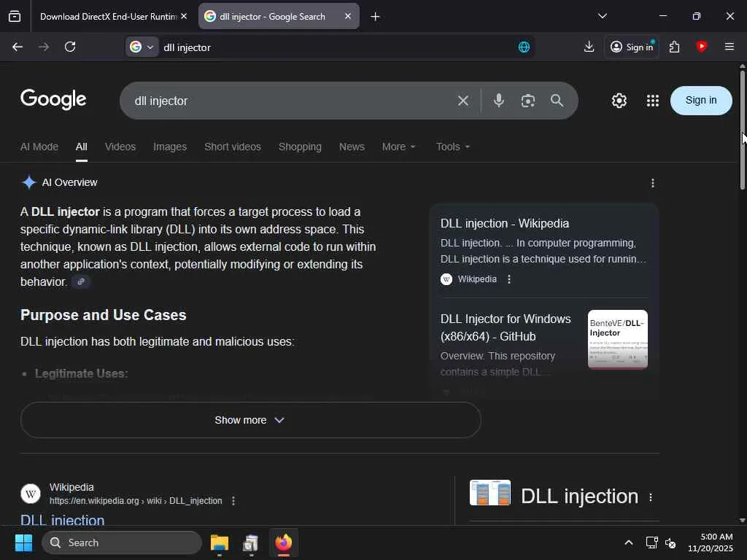Go back to previous page
The image size is (747, 560).
click(18, 47)
